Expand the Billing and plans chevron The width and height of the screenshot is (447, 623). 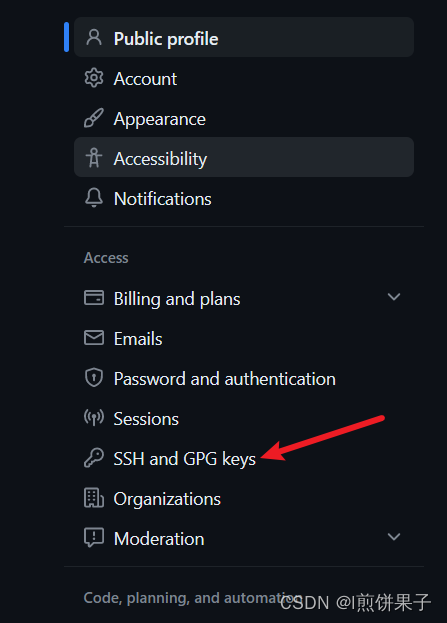394,297
